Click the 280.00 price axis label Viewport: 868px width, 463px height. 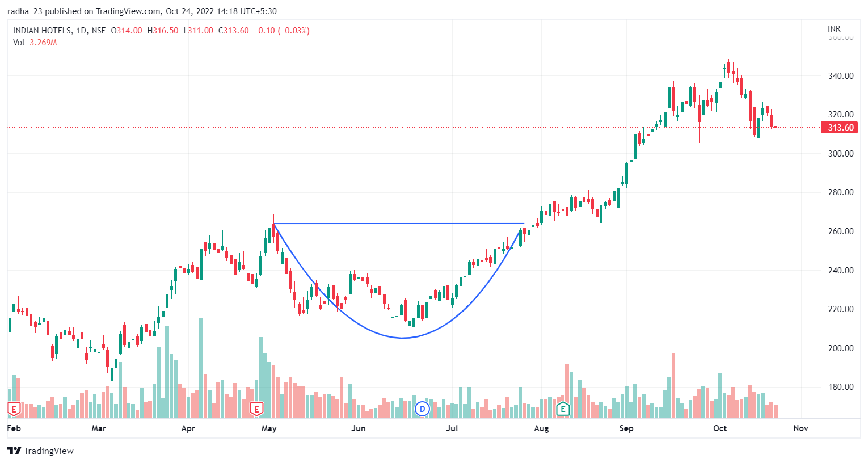coord(841,192)
